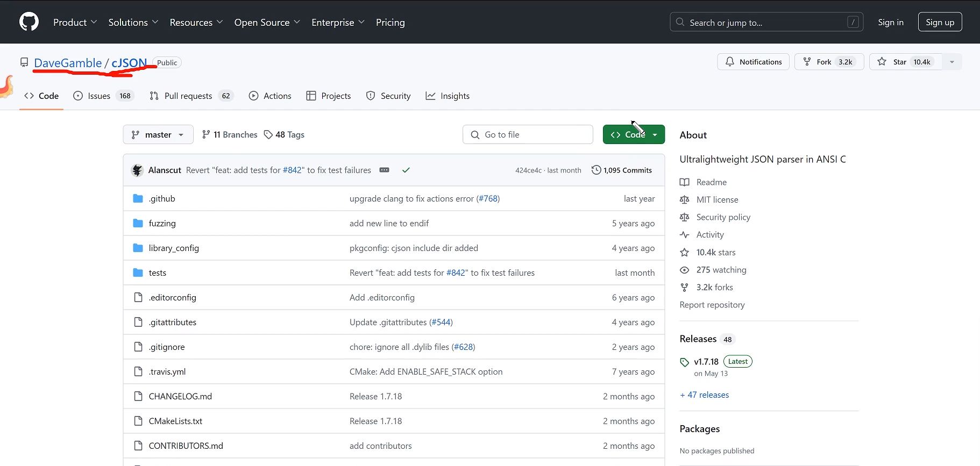Click the MIT license scale icon

(x=684, y=199)
